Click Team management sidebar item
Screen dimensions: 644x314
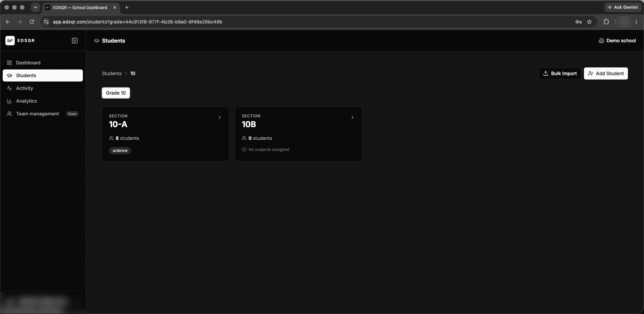43,114
